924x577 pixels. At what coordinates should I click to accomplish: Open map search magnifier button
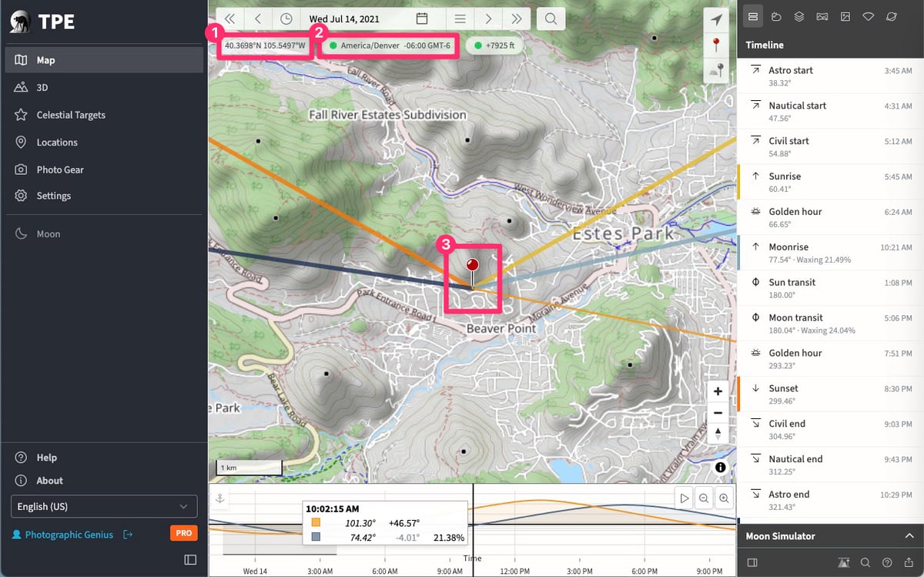coord(551,18)
